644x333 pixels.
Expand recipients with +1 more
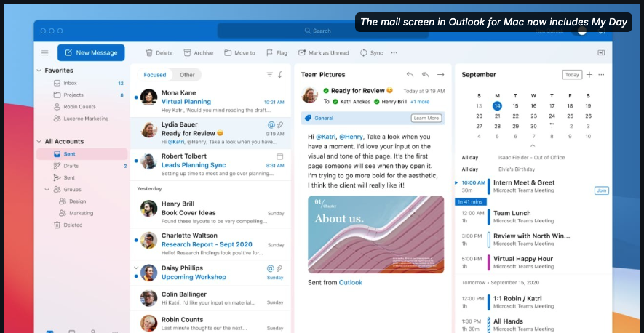point(420,102)
